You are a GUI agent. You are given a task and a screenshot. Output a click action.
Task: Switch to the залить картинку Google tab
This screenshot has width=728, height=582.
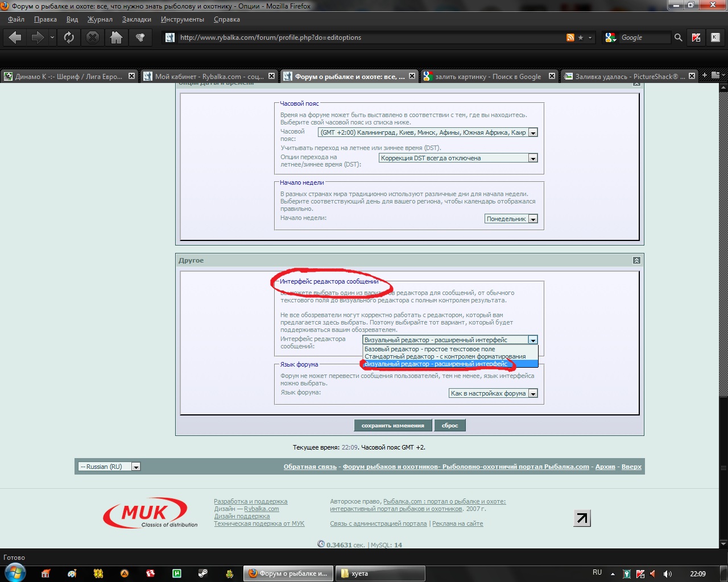tap(489, 76)
